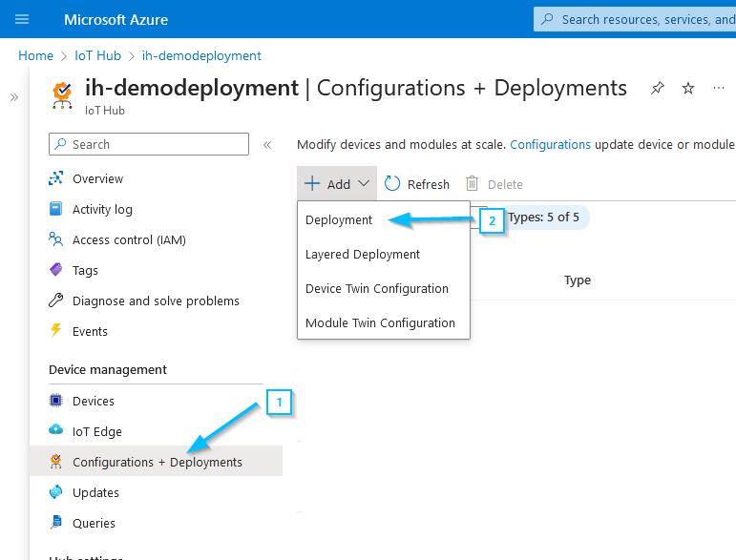Open Tags in the left menu

point(85,270)
